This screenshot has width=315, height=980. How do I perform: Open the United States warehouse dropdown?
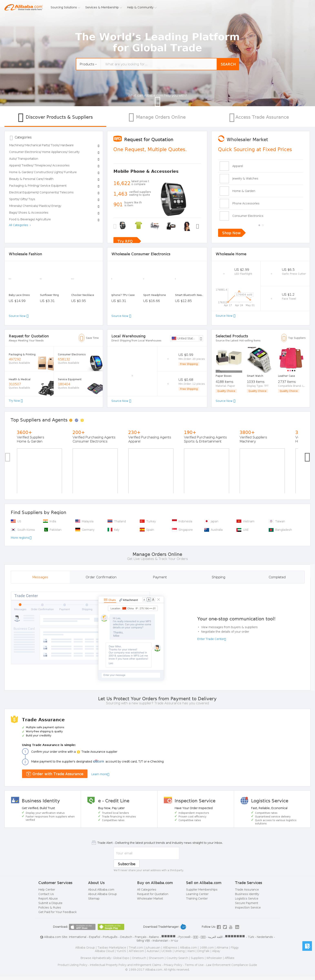pos(186,338)
